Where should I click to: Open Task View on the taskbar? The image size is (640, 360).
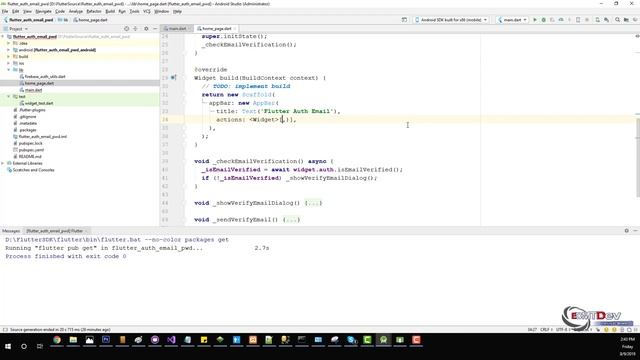[40, 346]
